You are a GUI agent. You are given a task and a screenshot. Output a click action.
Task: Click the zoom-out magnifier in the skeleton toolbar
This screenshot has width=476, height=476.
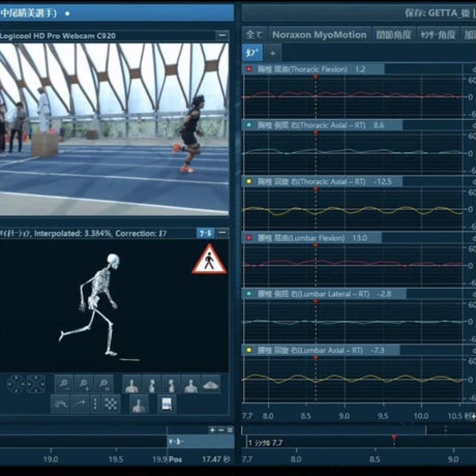tap(64, 384)
